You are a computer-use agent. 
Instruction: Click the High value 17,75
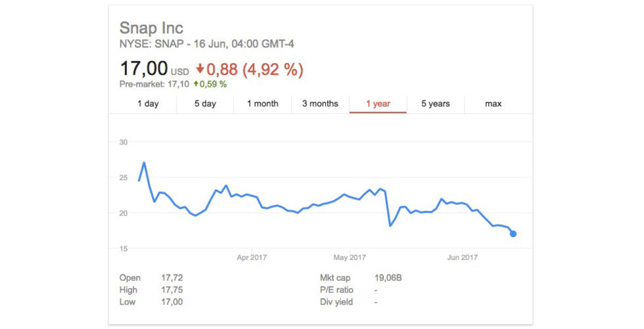click(x=172, y=290)
